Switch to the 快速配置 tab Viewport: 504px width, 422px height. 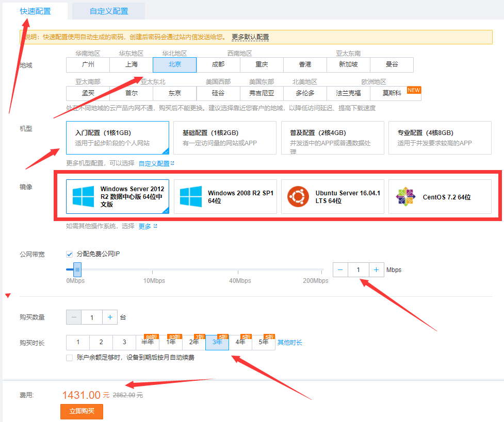point(36,11)
